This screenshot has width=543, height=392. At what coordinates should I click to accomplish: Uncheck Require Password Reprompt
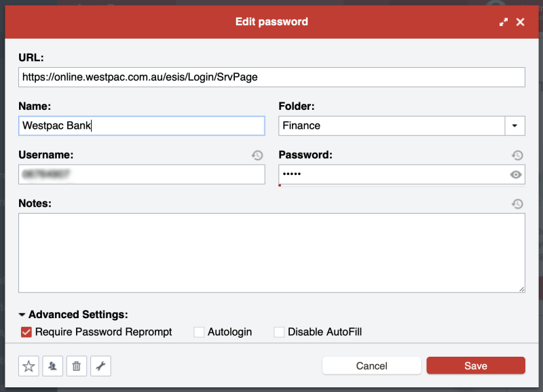26,332
